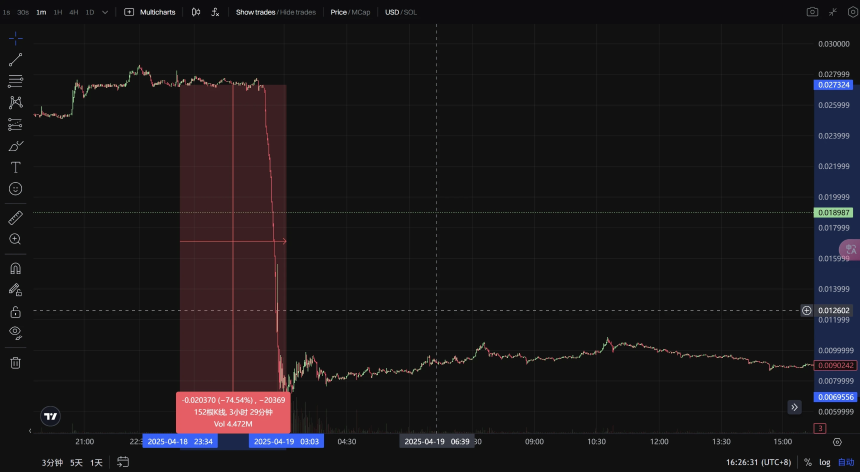Open the emoji sticker tool
Image resolution: width=860 pixels, height=472 pixels.
15,189
